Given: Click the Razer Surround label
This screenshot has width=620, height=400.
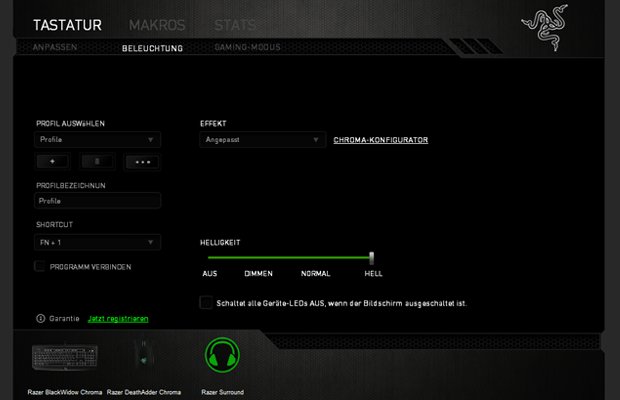Looking at the screenshot, I should [x=223, y=392].
